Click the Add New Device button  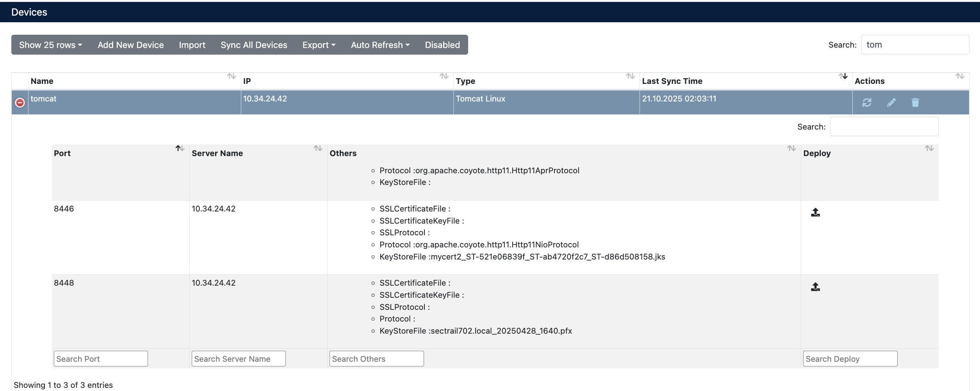[x=130, y=44]
